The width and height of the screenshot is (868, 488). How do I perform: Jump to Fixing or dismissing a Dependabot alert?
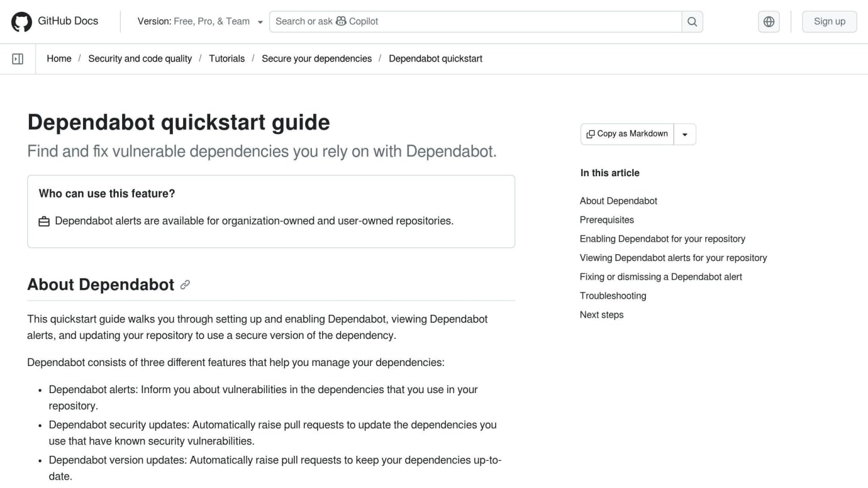[661, 277]
